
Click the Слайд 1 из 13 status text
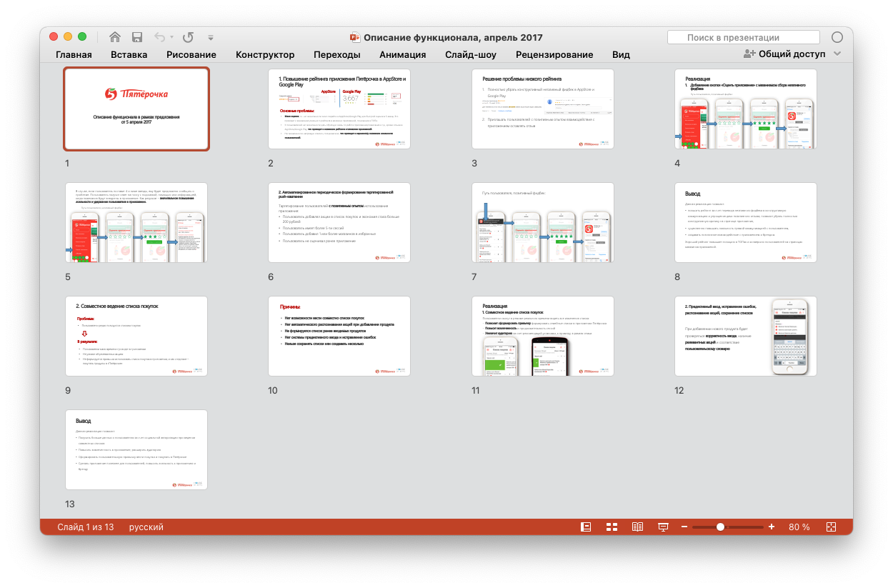click(x=86, y=527)
